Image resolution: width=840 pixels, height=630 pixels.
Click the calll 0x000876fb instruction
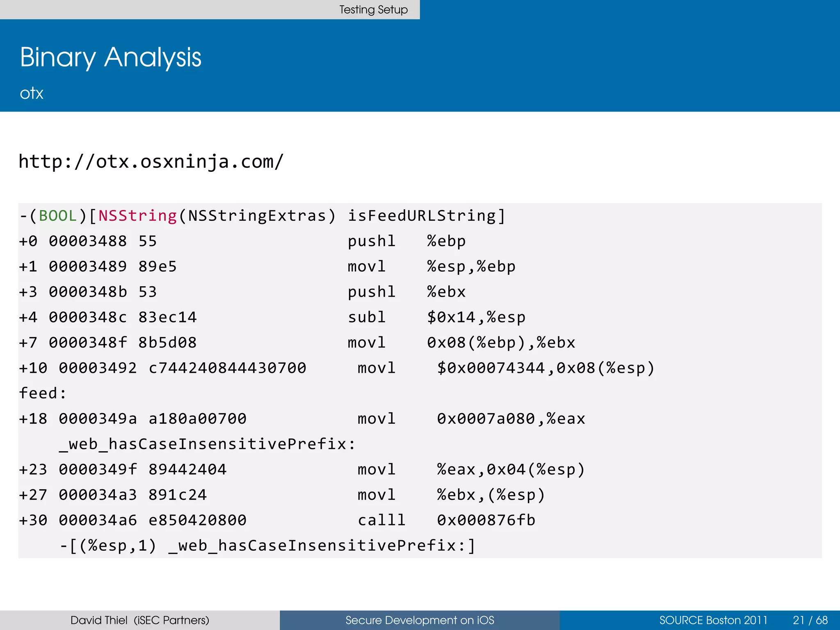coord(446,520)
